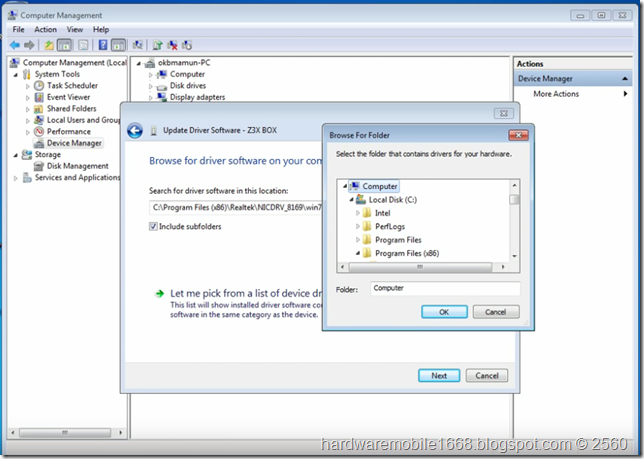
Task: Open the File menu
Action: [x=18, y=30]
